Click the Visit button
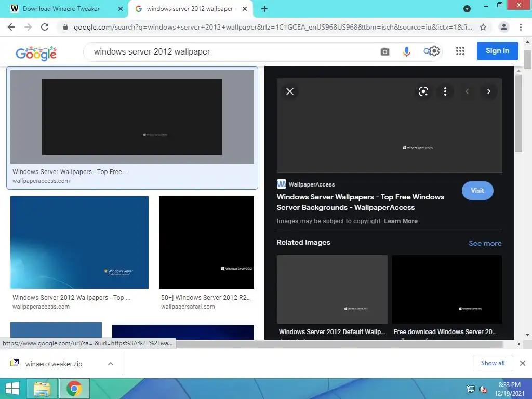Image resolution: width=532 pixels, height=399 pixels. [477, 191]
